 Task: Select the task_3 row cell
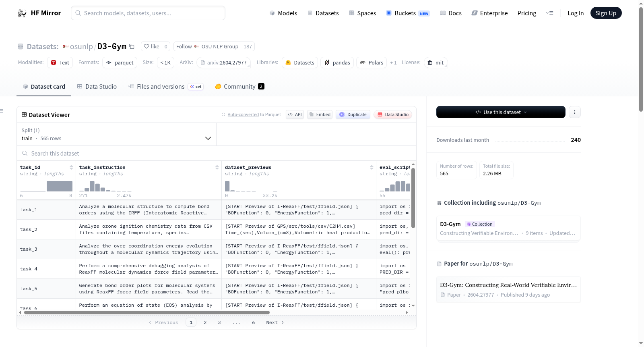46,249
